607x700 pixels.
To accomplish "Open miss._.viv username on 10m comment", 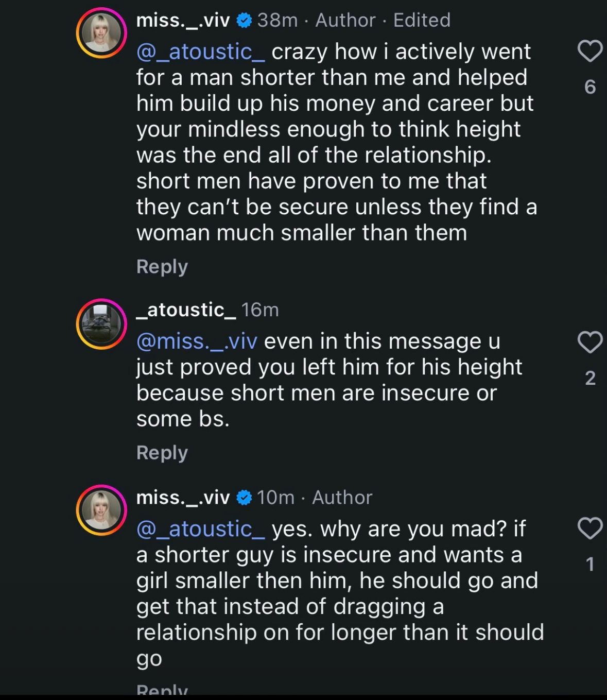I will (183, 498).
